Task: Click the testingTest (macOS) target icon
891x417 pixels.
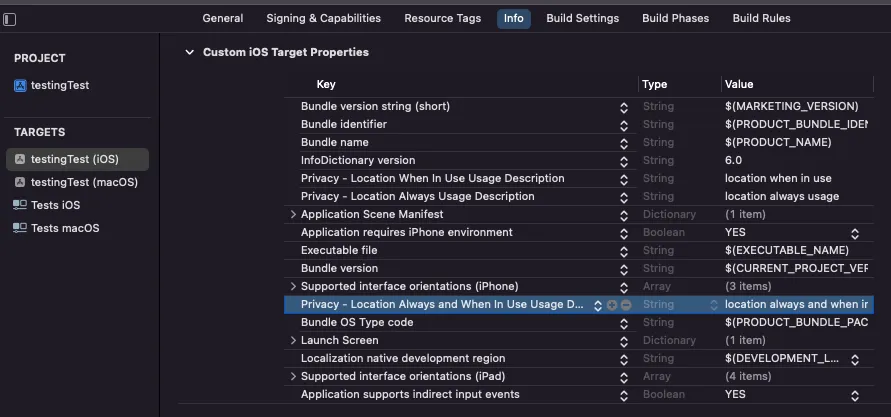Action: click(x=20, y=182)
